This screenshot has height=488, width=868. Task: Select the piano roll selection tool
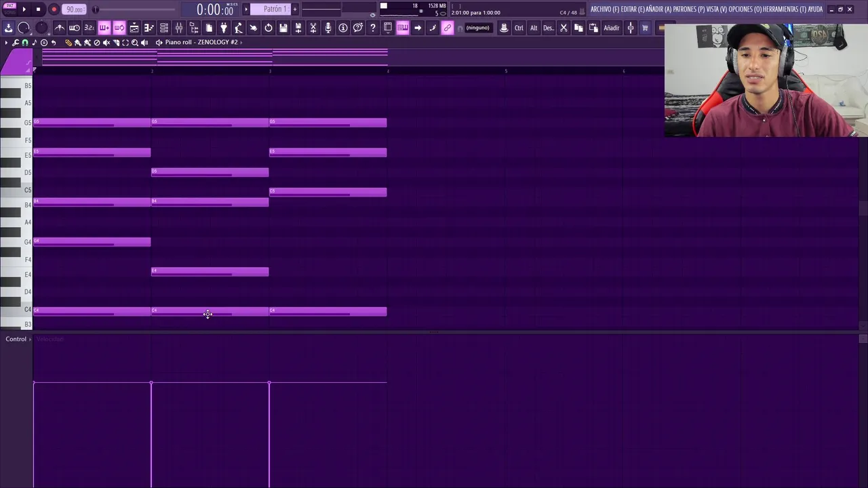click(125, 43)
